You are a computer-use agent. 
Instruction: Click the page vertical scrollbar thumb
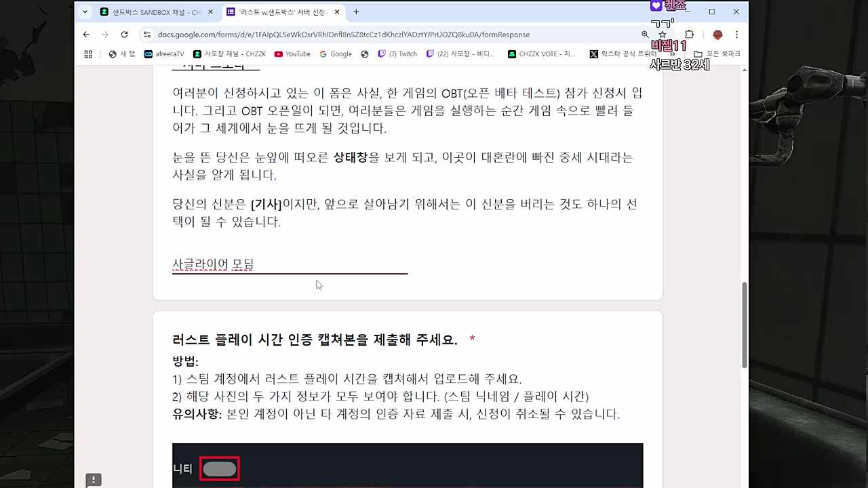745,324
